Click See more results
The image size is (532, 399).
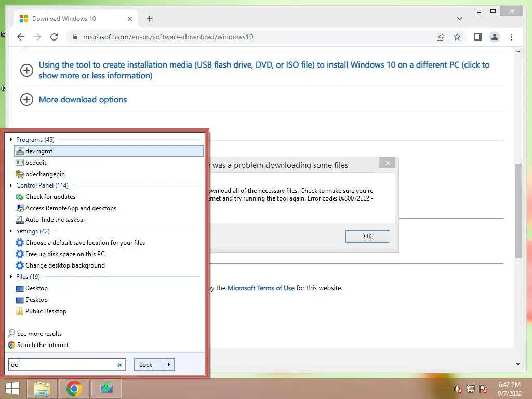(x=35, y=334)
